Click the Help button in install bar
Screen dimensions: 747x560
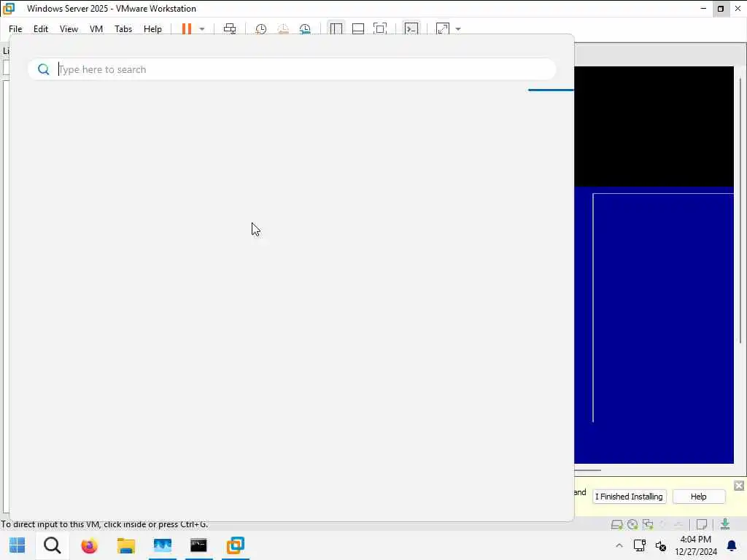(698, 497)
